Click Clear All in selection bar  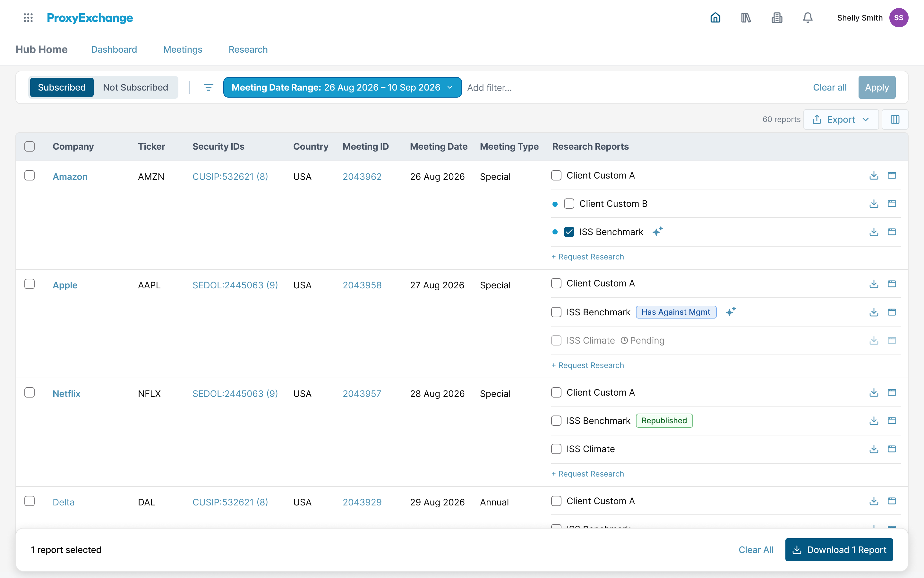coord(756,550)
